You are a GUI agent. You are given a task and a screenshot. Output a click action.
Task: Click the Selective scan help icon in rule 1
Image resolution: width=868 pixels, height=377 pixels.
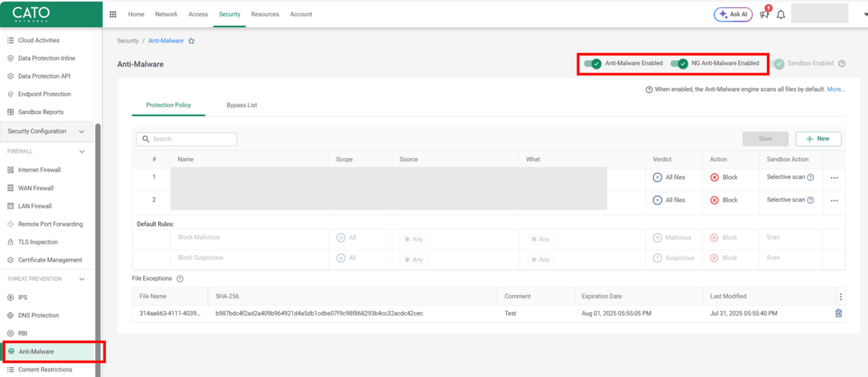tap(810, 178)
